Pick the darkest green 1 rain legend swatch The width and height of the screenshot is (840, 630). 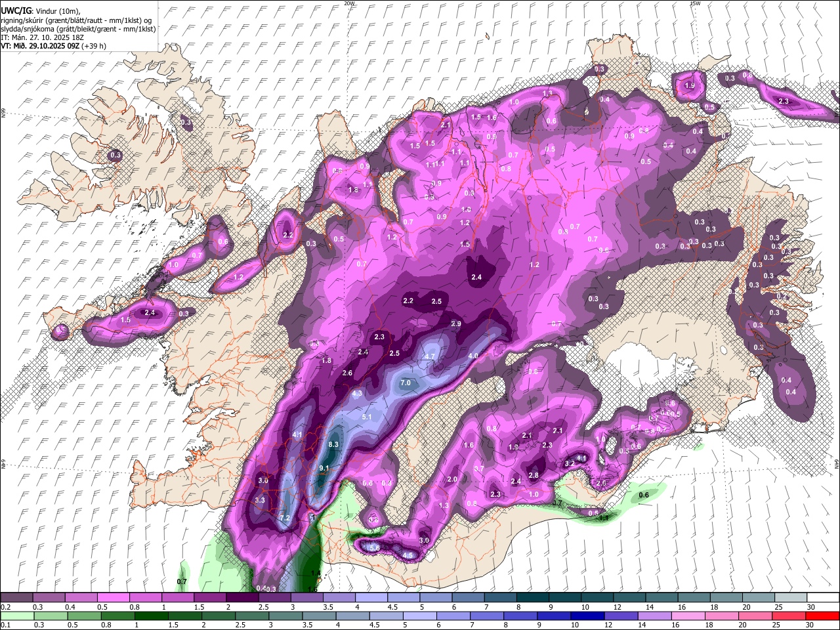(x=151, y=616)
